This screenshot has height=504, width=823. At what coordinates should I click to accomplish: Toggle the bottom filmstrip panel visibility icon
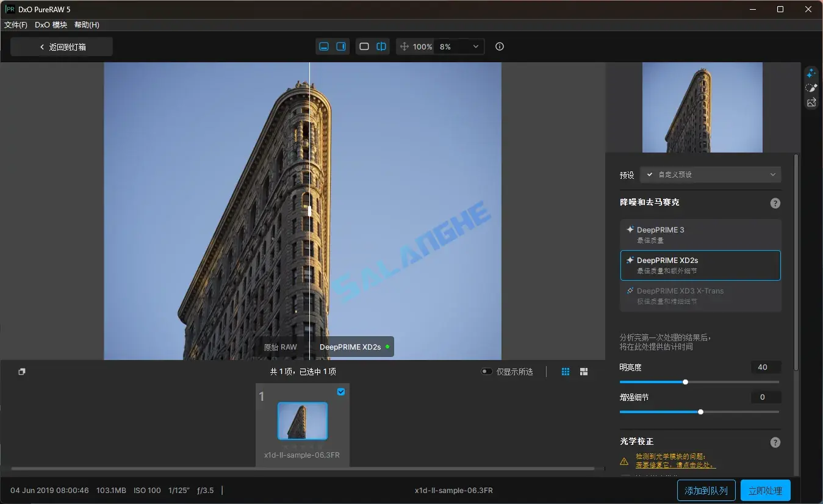tap(323, 46)
